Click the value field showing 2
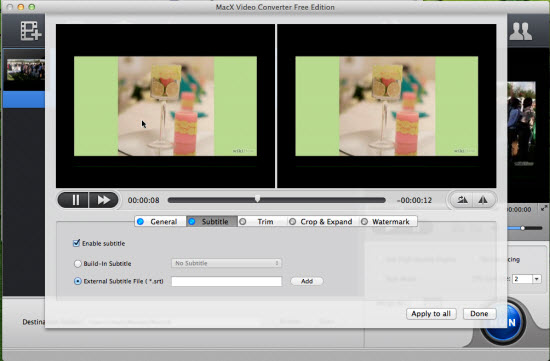The height and width of the screenshot is (361, 550). pos(522,279)
